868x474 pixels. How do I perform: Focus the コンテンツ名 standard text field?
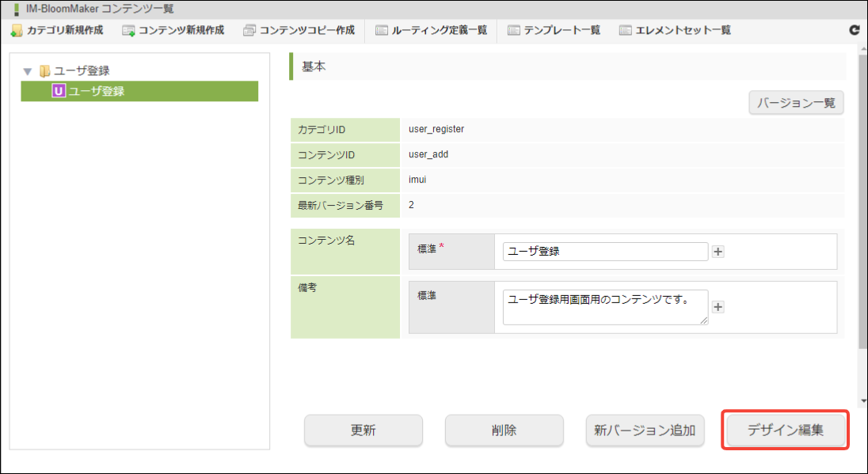[x=605, y=251]
